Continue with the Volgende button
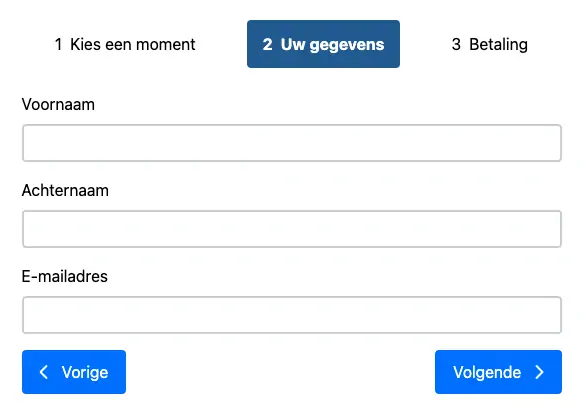Viewport: 584px width, 415px height. [x=498, y=372]
